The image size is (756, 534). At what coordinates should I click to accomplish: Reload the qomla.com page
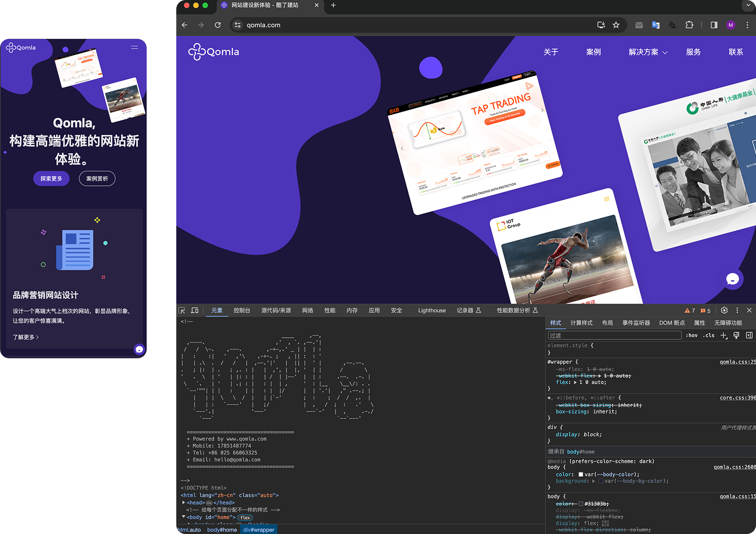pyautogui.click(x=217, y=25)
